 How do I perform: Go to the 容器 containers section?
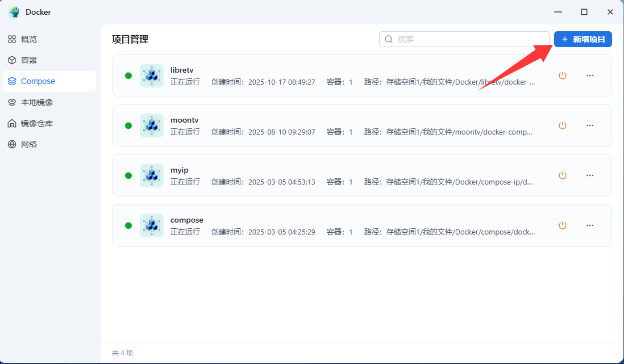click(x=49, y=60)
